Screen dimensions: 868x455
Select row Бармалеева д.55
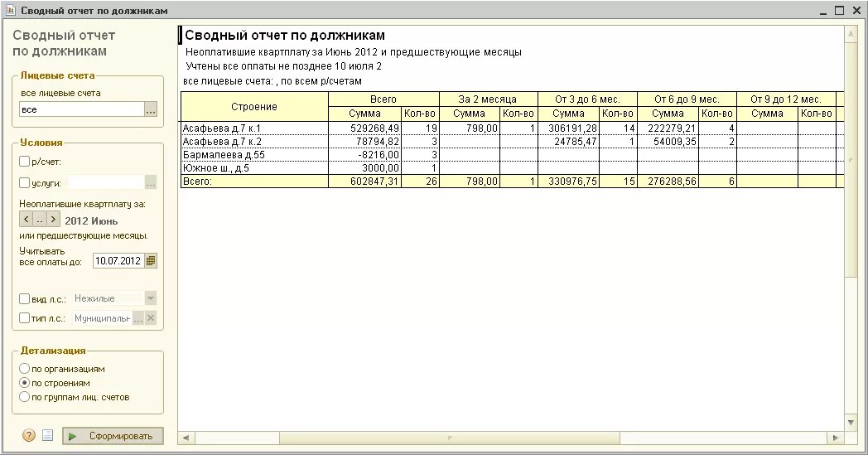point(254,155)
